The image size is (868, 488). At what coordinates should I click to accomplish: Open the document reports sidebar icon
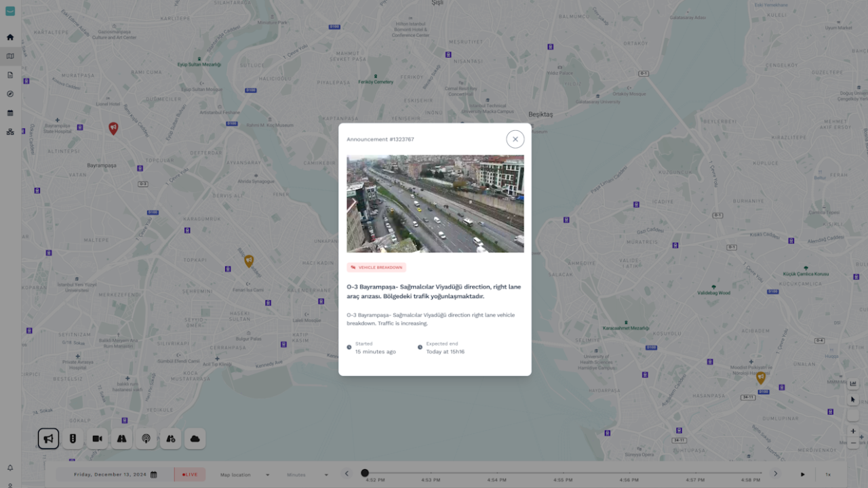pyautogui.click(x=10, y=75)
